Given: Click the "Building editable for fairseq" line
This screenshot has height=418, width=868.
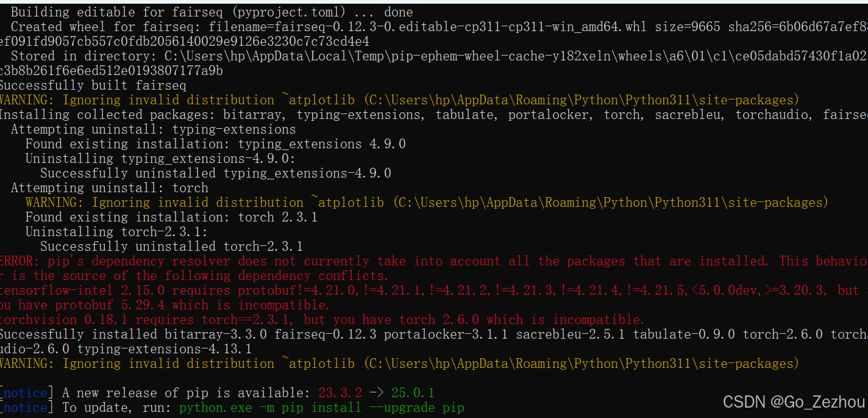Looking at the screenshot, I should (212, 12).
